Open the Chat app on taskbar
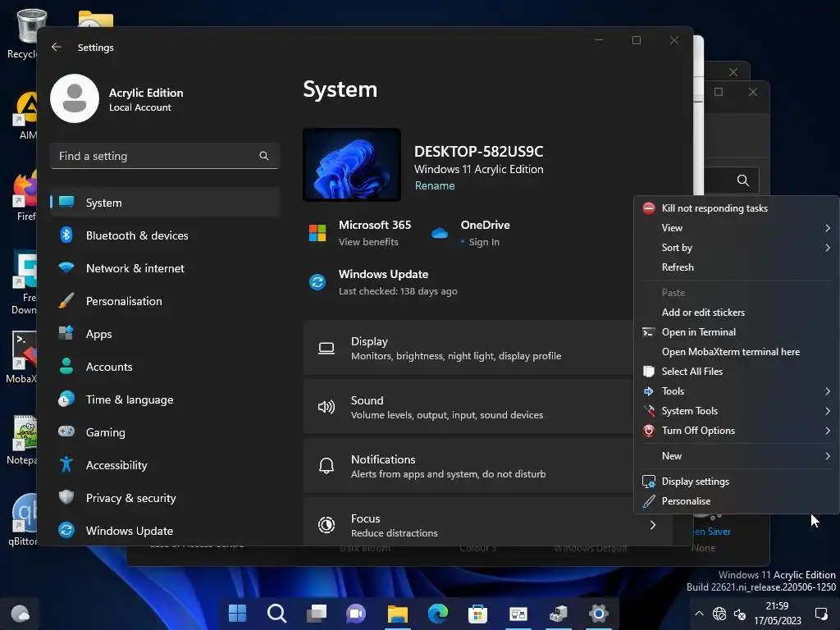The image size is (840, 630). (356, 613)
